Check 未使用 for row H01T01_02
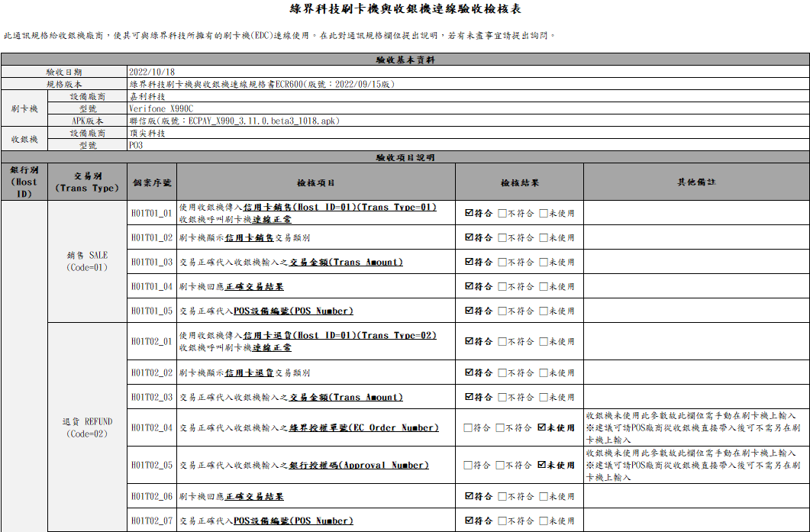The height and width of the screenshot is (532, 810). pyautogui.click(x=544, y=238)
